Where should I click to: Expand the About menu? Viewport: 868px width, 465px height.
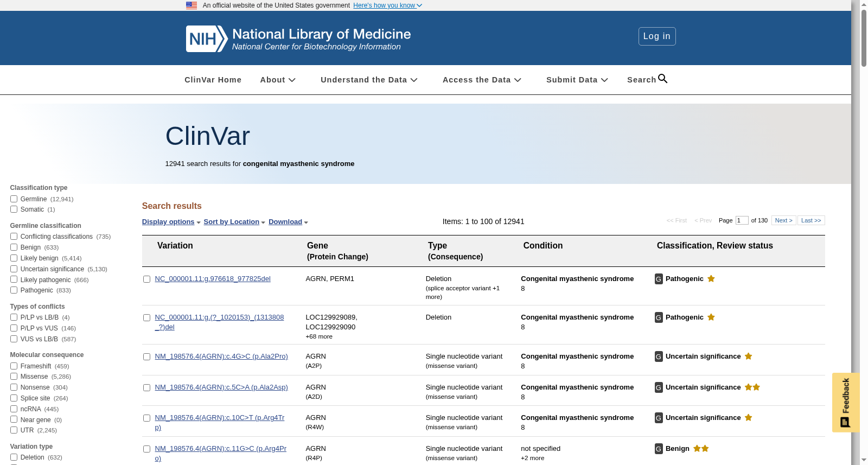278,80
